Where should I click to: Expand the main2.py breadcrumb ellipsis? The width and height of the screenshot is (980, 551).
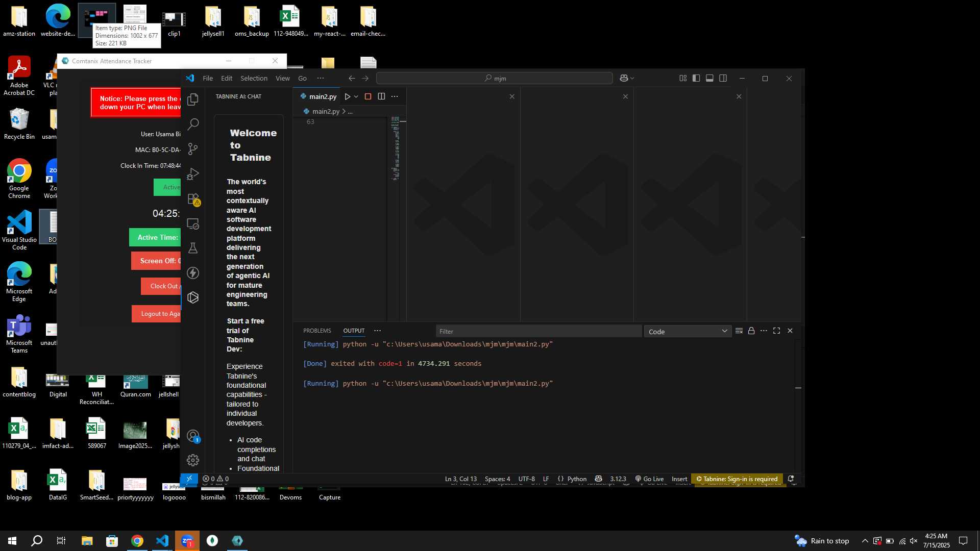click(x=350, y=111)
